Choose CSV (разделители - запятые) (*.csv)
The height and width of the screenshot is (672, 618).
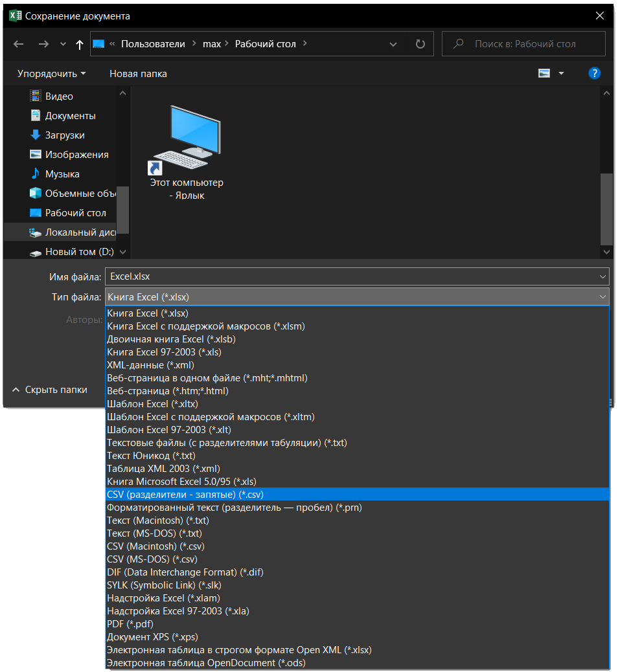pyautogui.click(x=357, y=495)
